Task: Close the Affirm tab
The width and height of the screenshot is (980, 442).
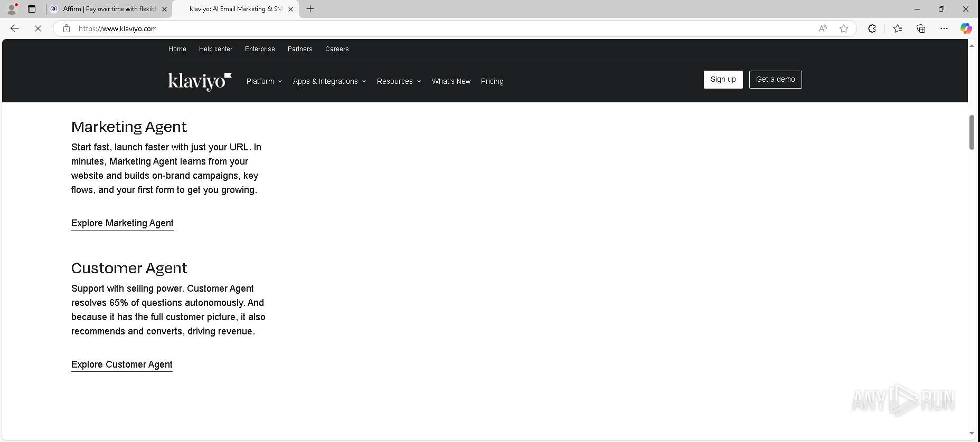Action: tap(164, 9)
